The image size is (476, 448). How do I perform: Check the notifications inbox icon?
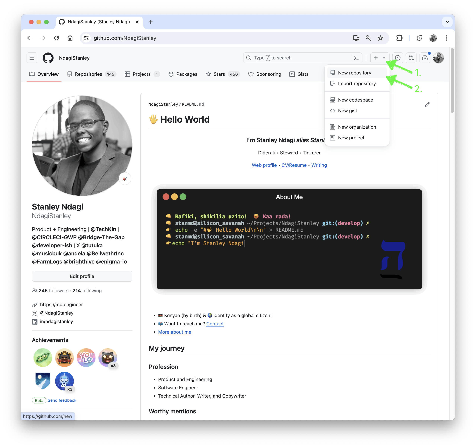click(x=425, y=58)
